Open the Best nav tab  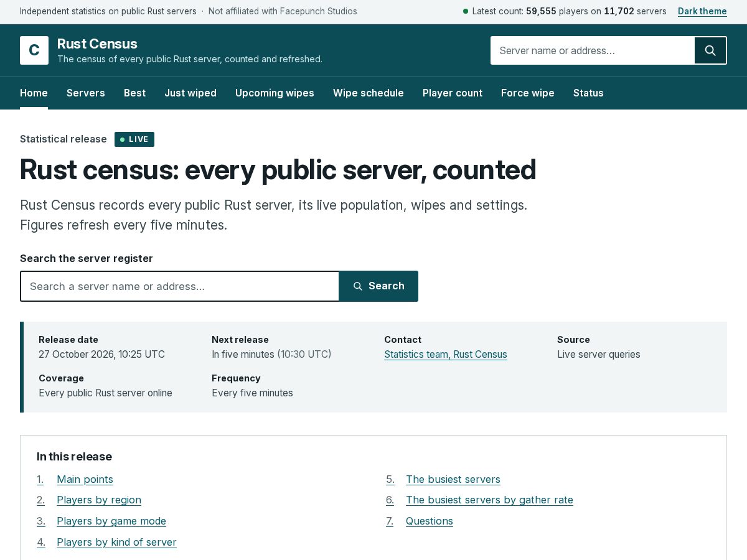tap(134, 93)
